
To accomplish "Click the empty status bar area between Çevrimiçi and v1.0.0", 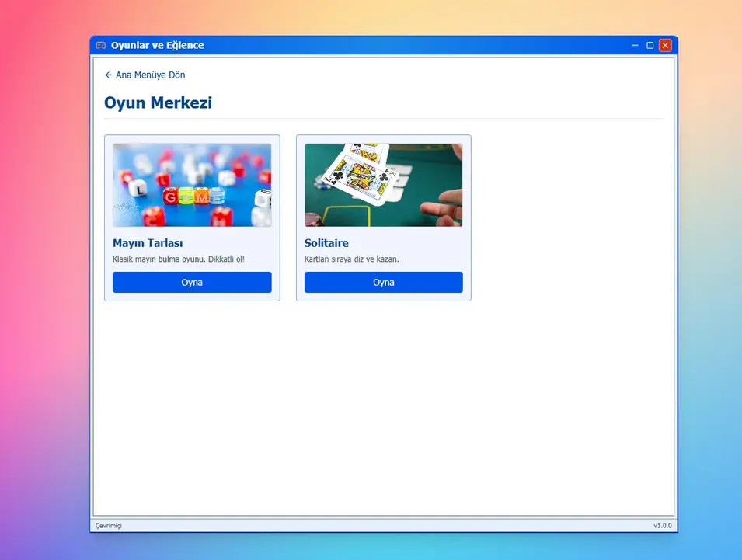I will click(385, 526).
